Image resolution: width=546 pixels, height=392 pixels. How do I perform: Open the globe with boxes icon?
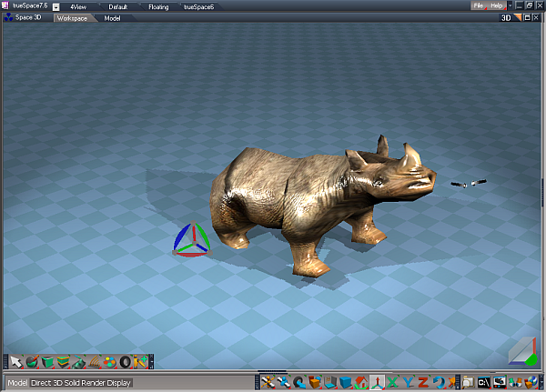pyautogui.click(x=531, y=382)
